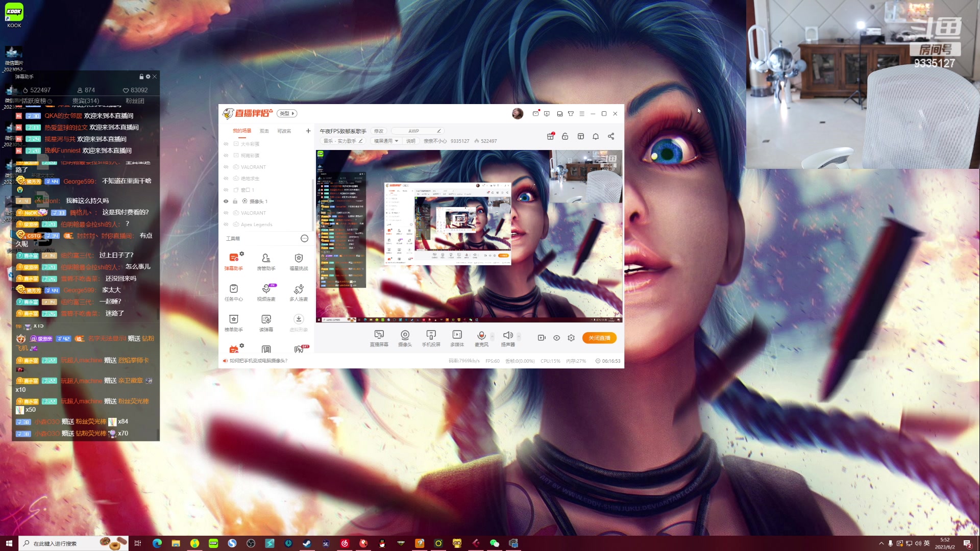The width and height of the screenshot is (980, 551).
Task: Switch to 我的场景 tab
Action: [x=242, y=131]
